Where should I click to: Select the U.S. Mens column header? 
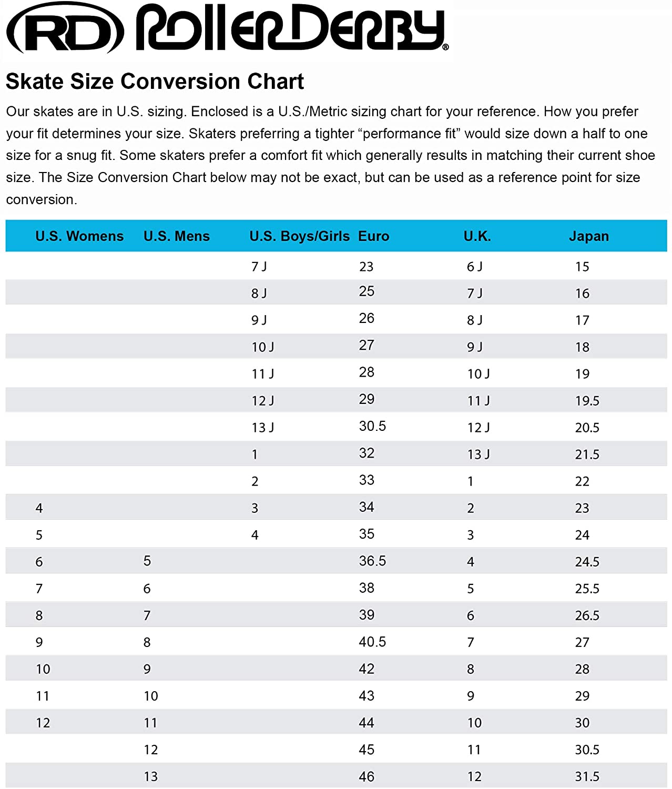click(x=176, y=236)
